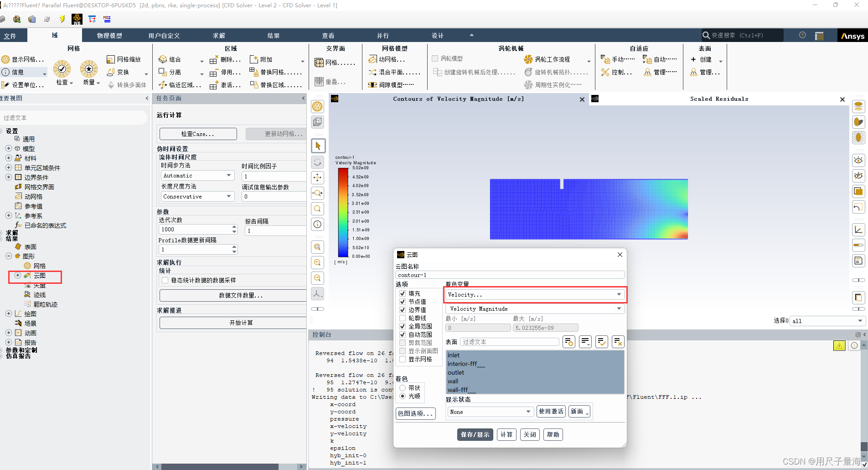Expand the Contours (云图) tree node
This screenshot has width=868, height=470.
point(18,275)
